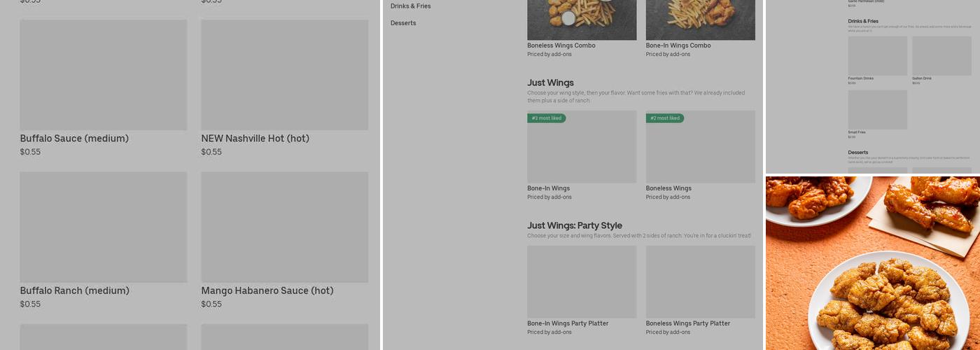Select the Small Fries item
The image size is (980, 350).
(877, 109)
